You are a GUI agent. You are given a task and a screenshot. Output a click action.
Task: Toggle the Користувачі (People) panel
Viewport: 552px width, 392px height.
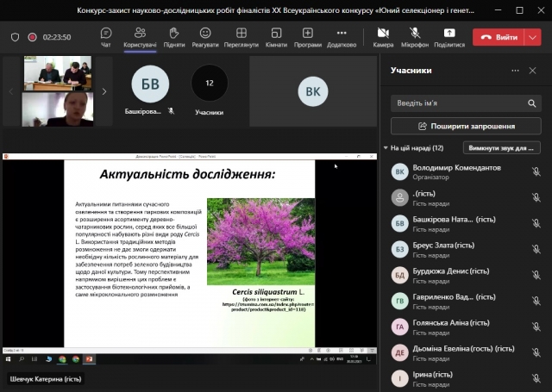[140, 36]
